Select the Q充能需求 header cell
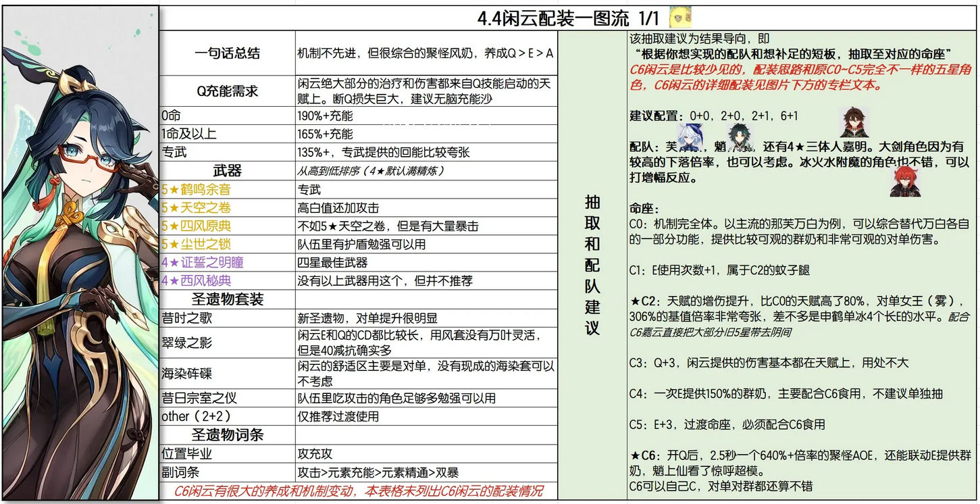Screen dimensions: 980x504 point(227,91)
